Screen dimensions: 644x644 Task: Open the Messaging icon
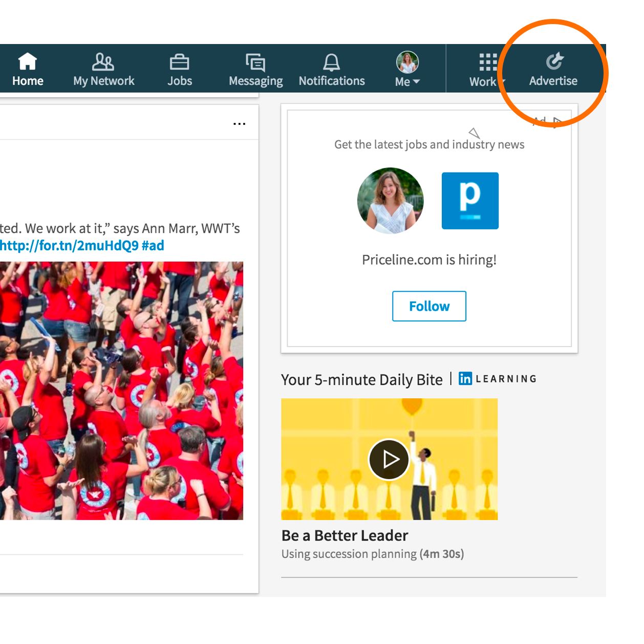pos(255,63)
